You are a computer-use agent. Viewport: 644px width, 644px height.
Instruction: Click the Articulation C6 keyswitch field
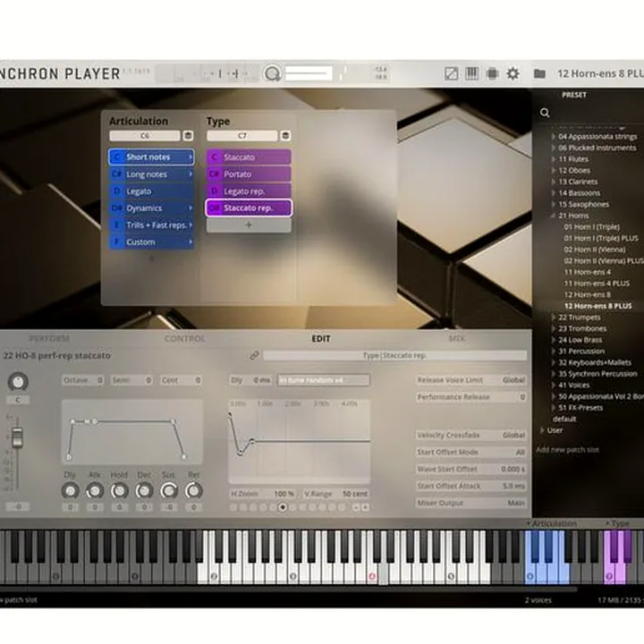point(145,136)
